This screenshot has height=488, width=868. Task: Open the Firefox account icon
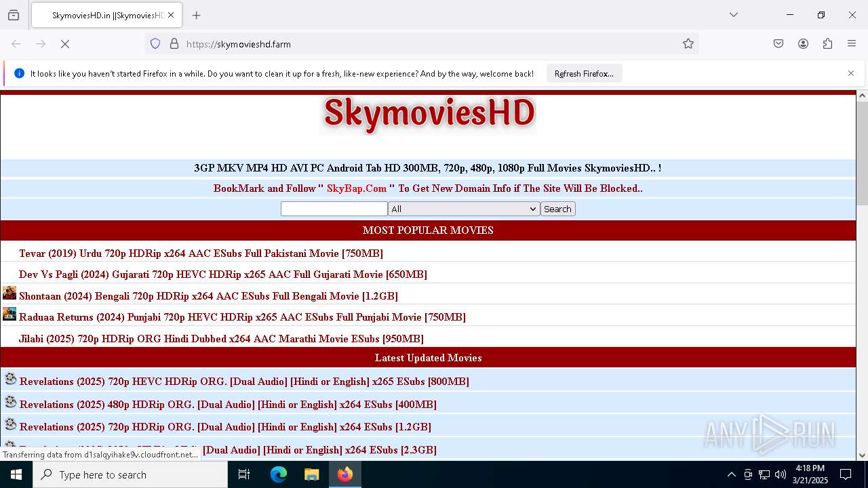tap(803, 43)
